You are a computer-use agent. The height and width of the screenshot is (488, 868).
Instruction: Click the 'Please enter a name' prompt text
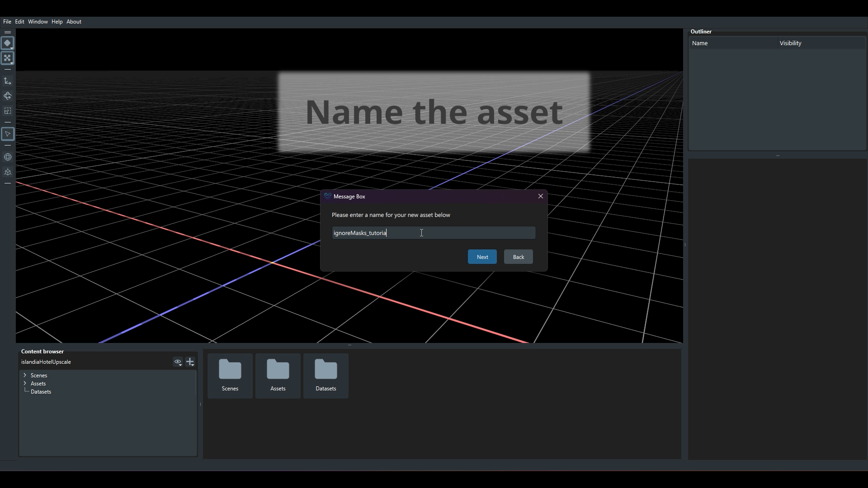[391, 215]
